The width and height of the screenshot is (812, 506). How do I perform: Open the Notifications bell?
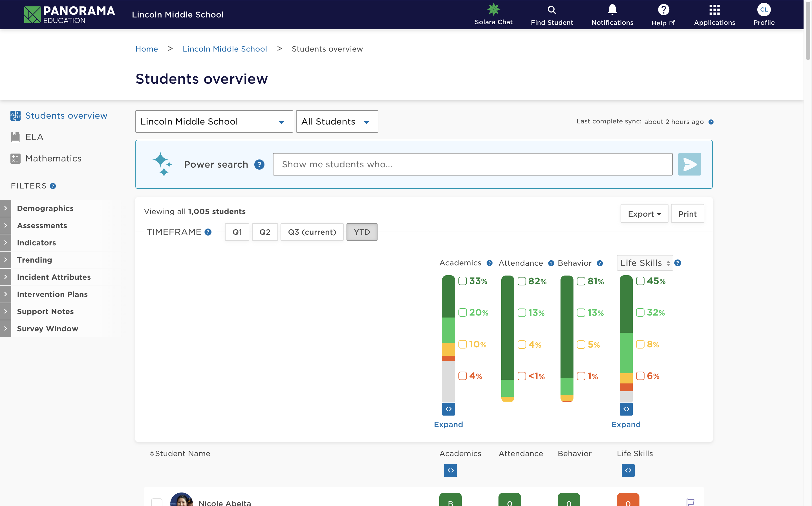coord(612,9)
